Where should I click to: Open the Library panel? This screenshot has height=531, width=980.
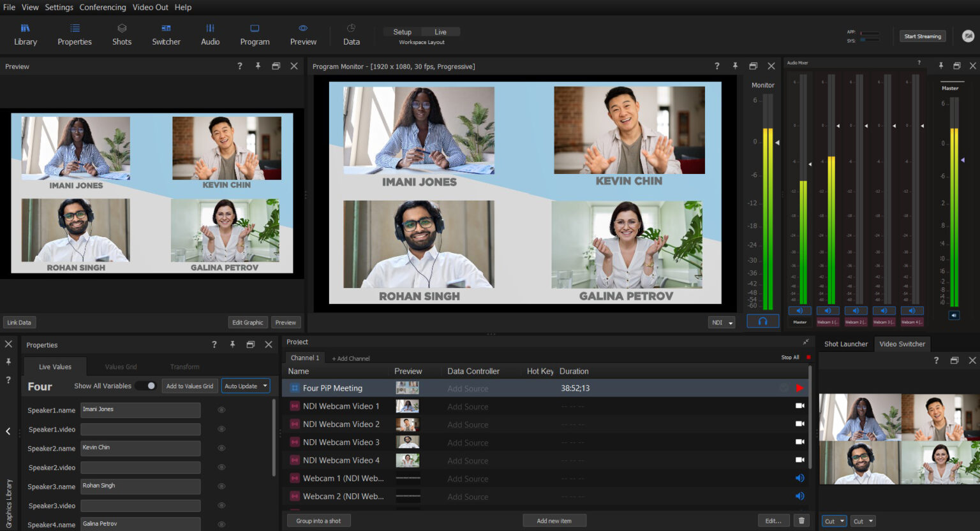[x=26, y=35]
